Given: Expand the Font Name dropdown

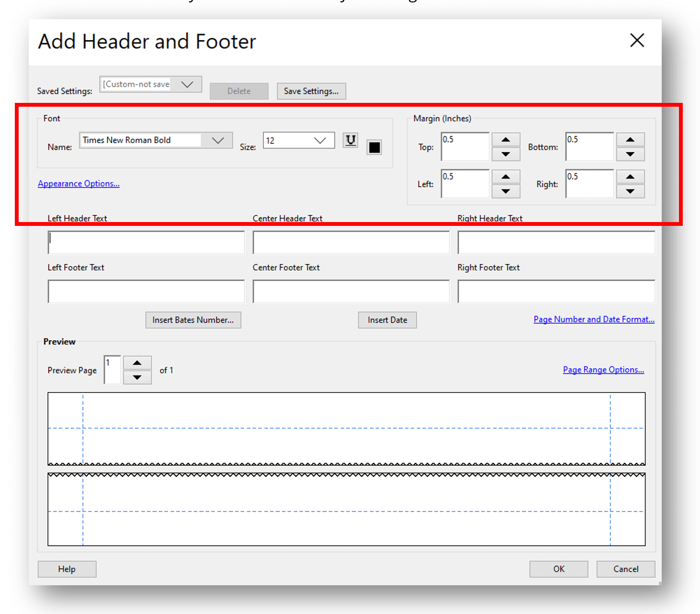Looking at the screenshot, I should (x=218, y=140).
